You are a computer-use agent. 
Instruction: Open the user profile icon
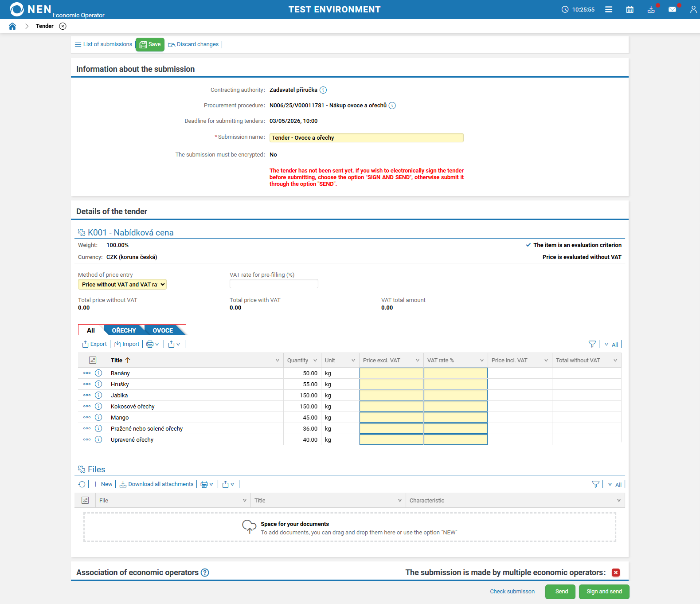[693, 9]
